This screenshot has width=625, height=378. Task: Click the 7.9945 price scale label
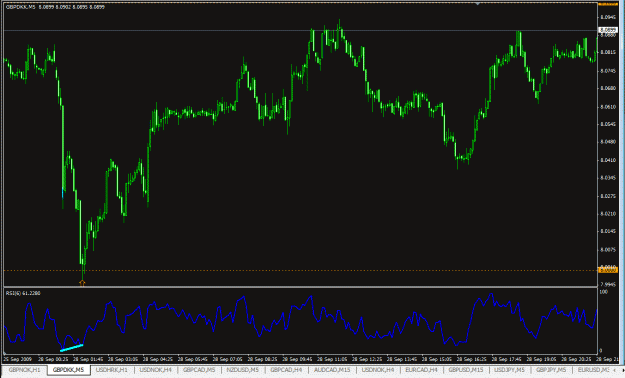(x=608, y=284)
